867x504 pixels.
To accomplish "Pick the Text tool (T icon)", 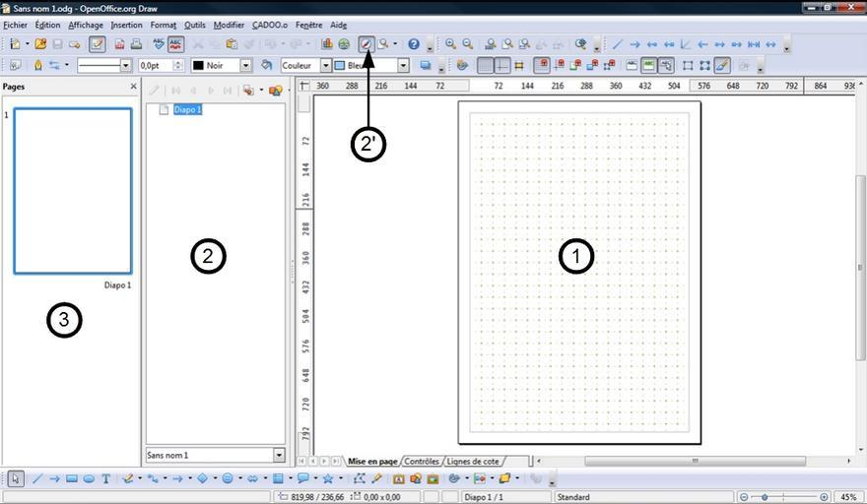I will pyautogui.click(x=105, y=479).
